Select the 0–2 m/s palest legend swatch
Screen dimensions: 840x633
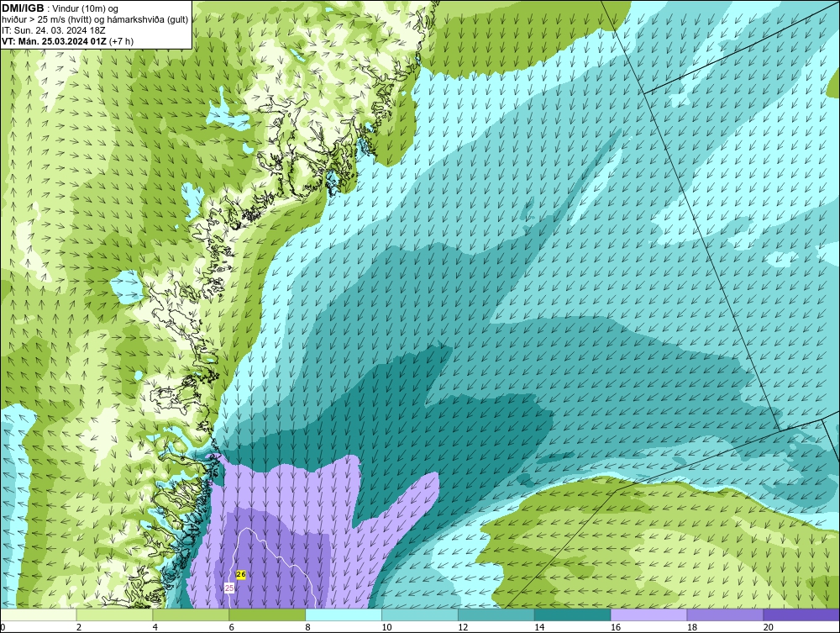tap(39, 615)
